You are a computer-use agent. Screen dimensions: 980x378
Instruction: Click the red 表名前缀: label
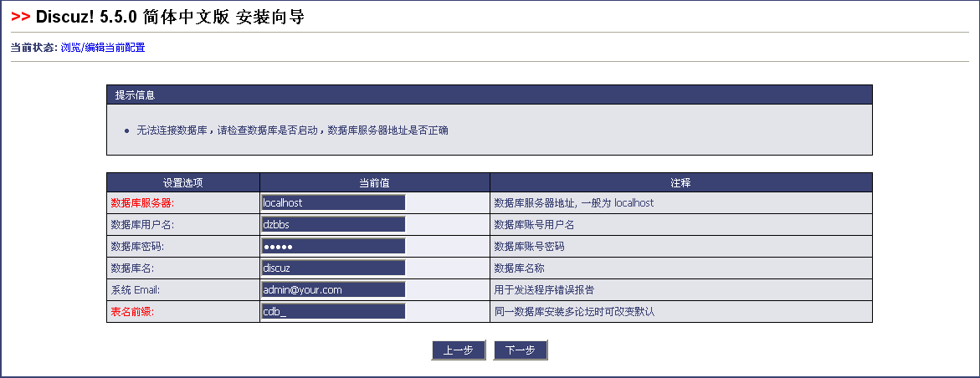pyautogui.click(x=132, y=312)
